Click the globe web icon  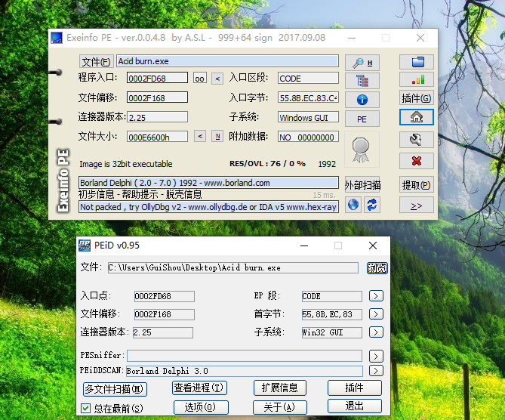[353, 205]
